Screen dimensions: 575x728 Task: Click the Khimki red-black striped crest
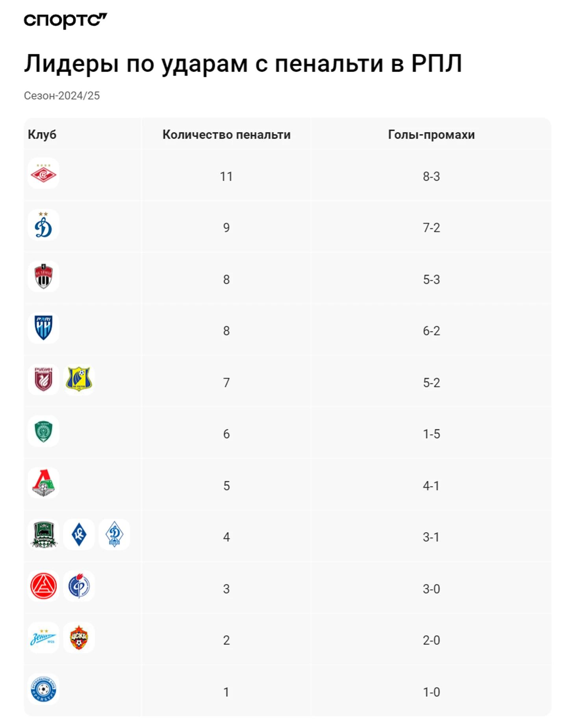43,276
